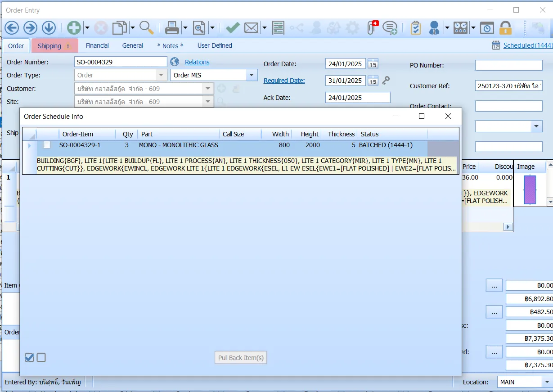Click the blue down arrow toolbar icon
Screen dimensions: 553x392
tap(49, 28)
